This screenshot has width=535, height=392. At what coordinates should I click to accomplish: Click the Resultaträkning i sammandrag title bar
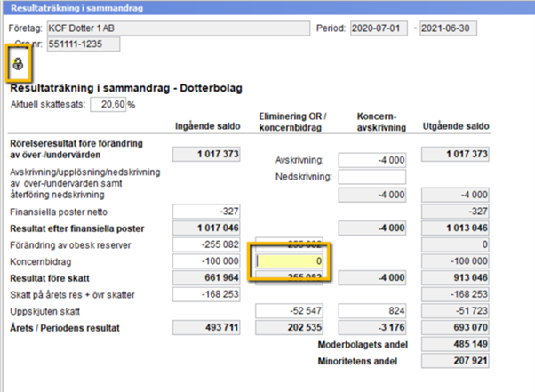point(269,8)
